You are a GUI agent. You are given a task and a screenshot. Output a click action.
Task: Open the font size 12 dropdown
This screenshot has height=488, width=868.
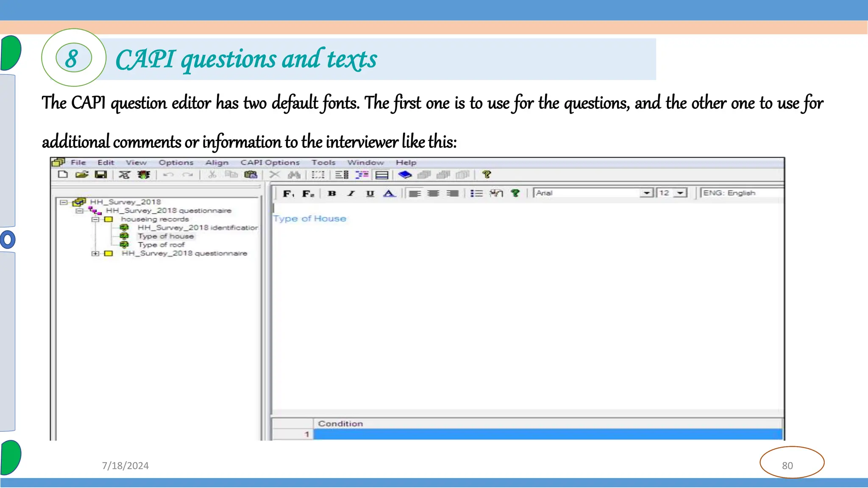tap(680, 193)
